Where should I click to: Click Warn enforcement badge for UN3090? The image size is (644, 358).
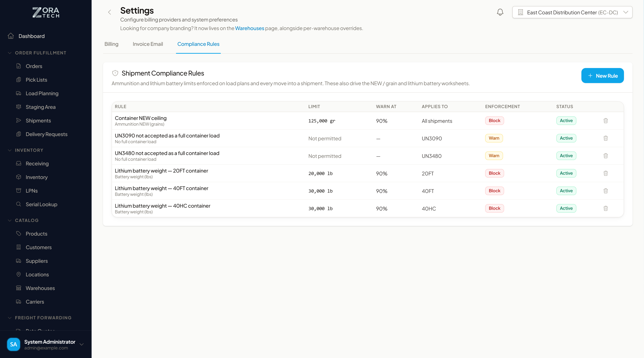tap(494, 138)
